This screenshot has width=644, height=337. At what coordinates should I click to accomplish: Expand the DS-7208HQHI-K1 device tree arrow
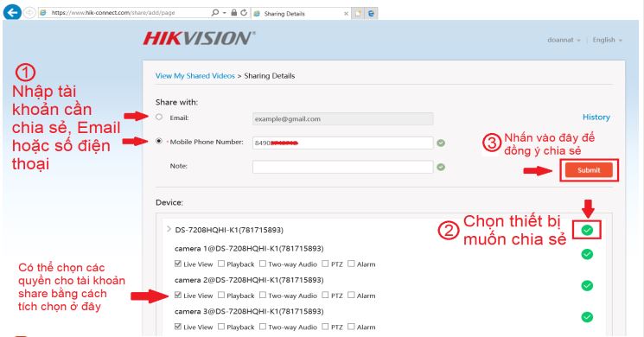click(x=169, y=229)
